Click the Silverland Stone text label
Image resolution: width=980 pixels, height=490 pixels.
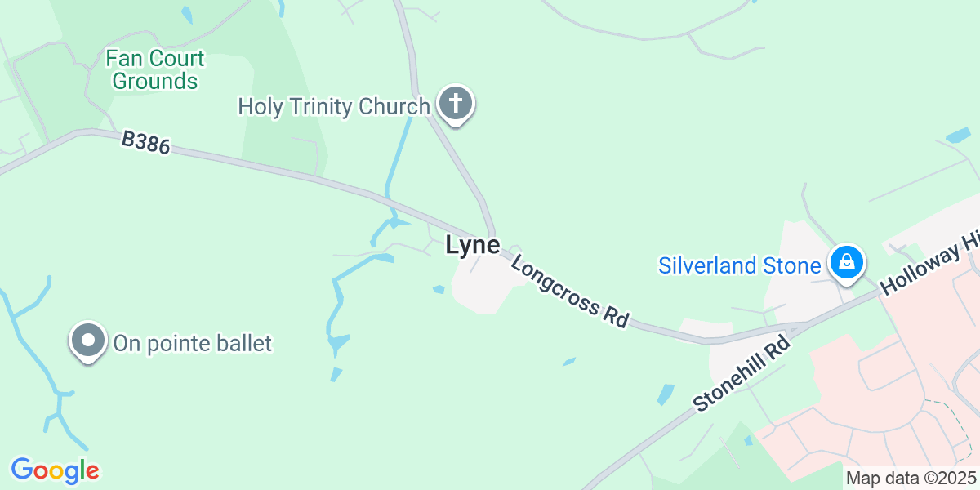(740, 265)
